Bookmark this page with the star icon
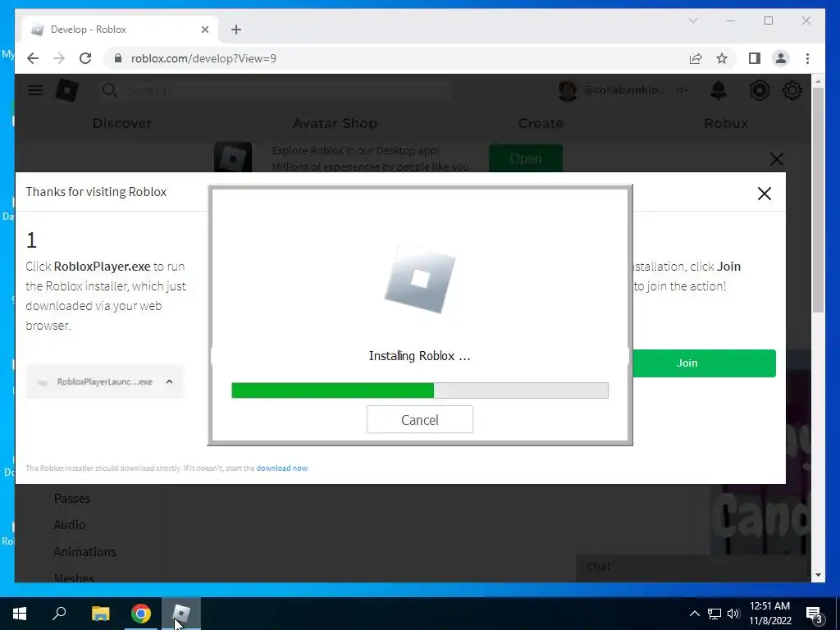This screenshot has width=840, height=630. click(722, 58)
